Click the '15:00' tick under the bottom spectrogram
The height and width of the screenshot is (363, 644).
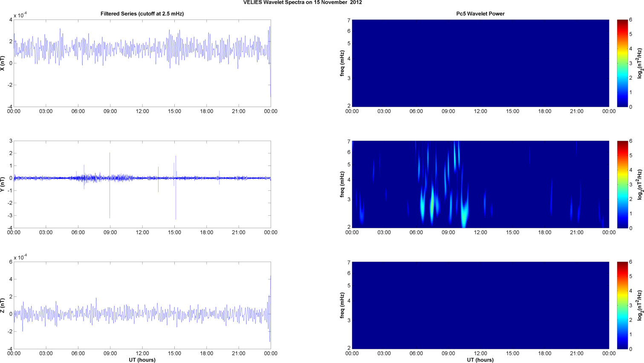point(512,353)
